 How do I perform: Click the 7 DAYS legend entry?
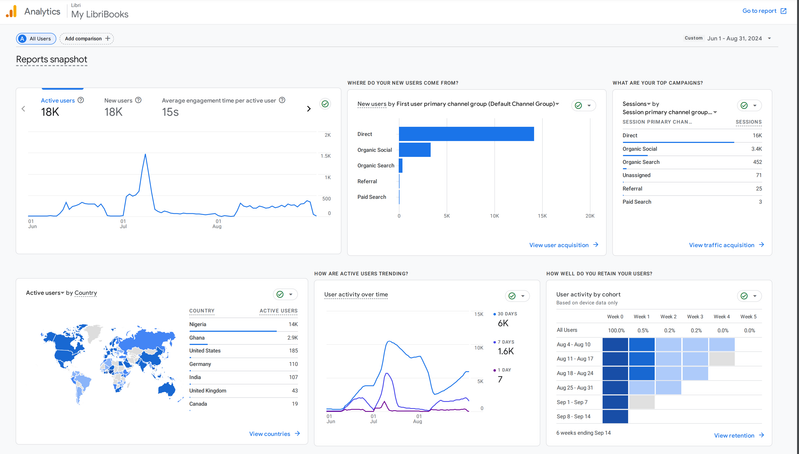[x=505, y=348]
